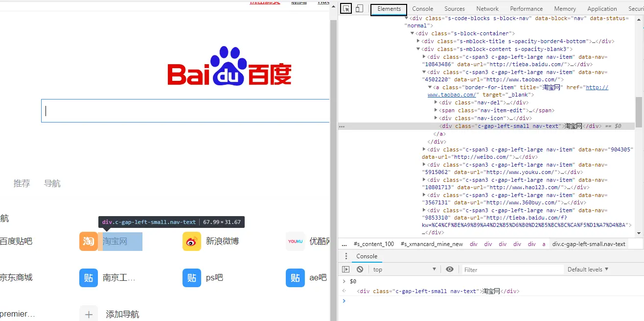Image resolution: width=644 pixels, height=321 pixels.
Task: Switch to the 导航 tab on Baidu
Action: tap(52, 183)
